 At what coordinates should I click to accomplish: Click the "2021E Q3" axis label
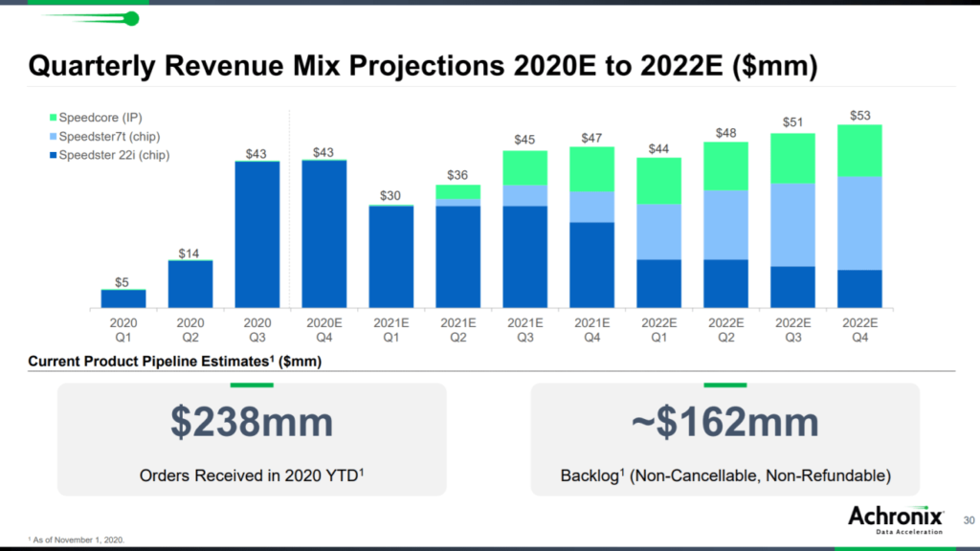[x=525, y=330]
